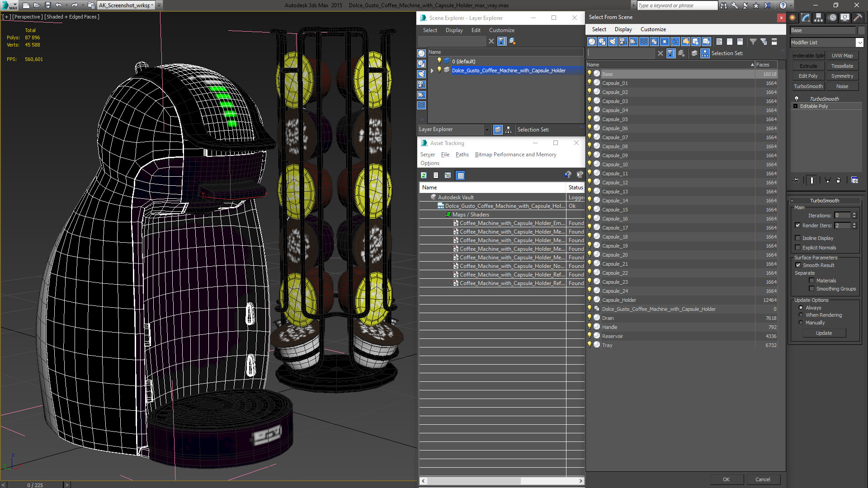This screenshot has width=868, height=488.
Task: Open Paths menu in Asset Tracking
Action: (462, 155)
